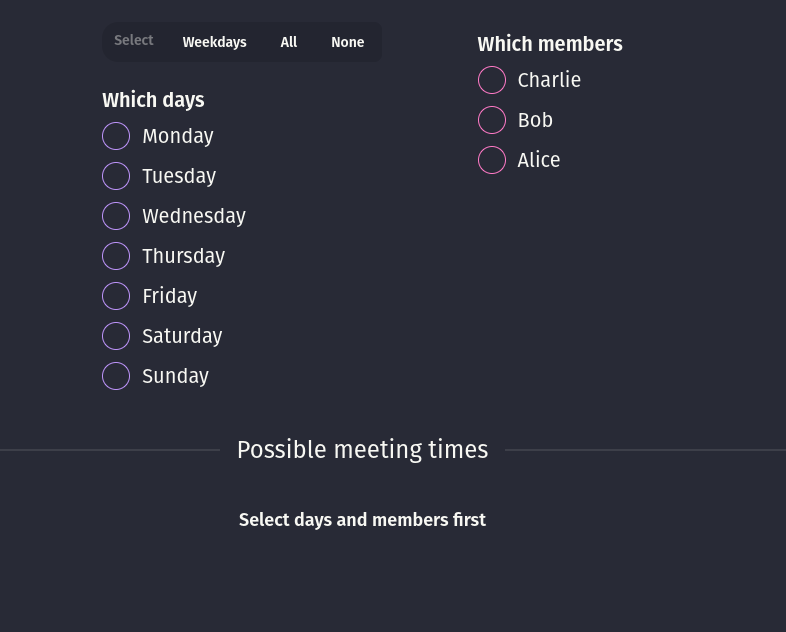Screen dimensions: 786x632
Task: Click the Monday label text
Action: (x=178, y=136)
